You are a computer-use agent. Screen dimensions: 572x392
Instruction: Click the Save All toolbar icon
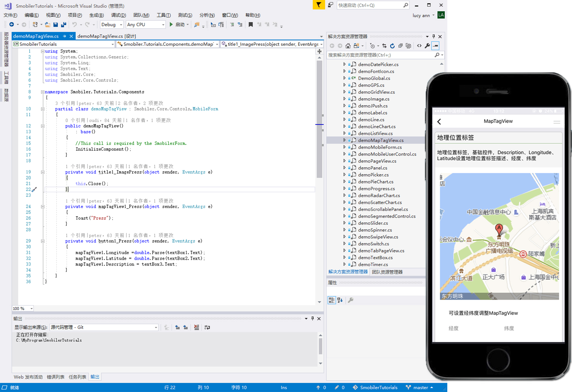63,25
